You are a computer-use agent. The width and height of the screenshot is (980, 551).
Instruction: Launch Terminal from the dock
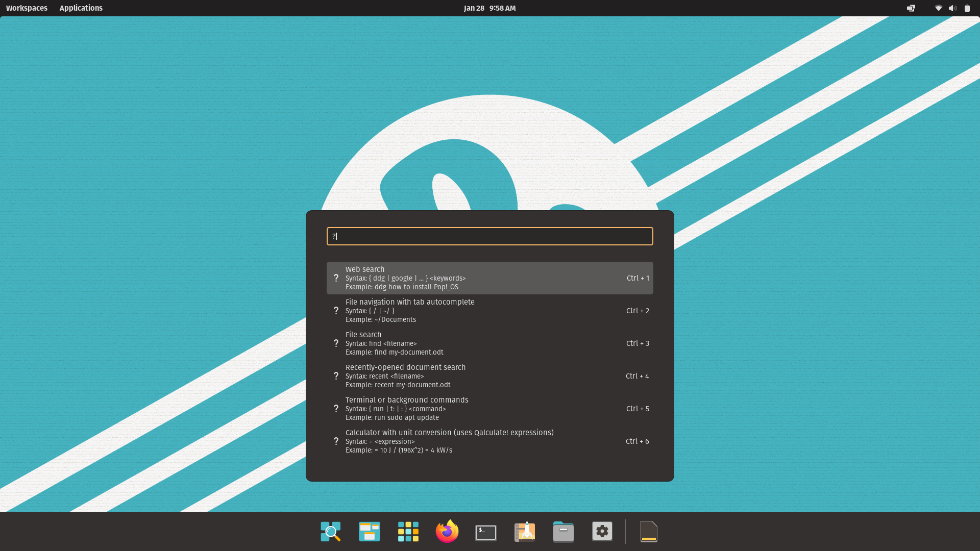click(x=486, y=532)
